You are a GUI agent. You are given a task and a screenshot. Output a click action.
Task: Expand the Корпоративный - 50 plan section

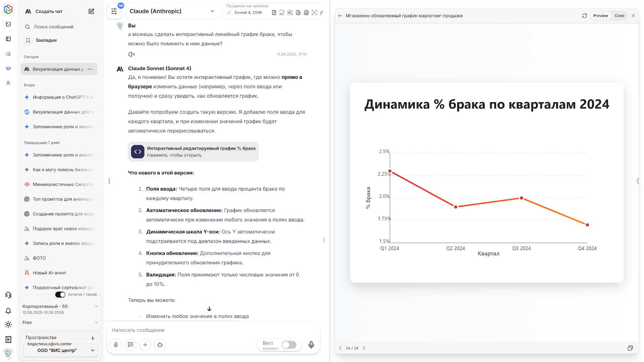point(96,306)
